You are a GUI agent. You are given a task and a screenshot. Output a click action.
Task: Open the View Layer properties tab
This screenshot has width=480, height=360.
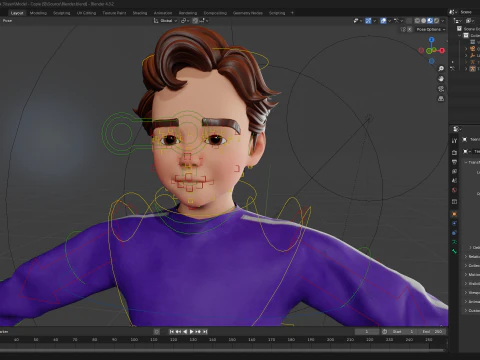click(x=454, y=171)
